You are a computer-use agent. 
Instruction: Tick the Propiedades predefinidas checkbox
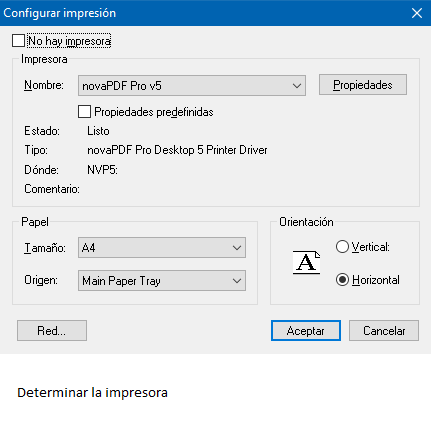[x=84, y=112]
